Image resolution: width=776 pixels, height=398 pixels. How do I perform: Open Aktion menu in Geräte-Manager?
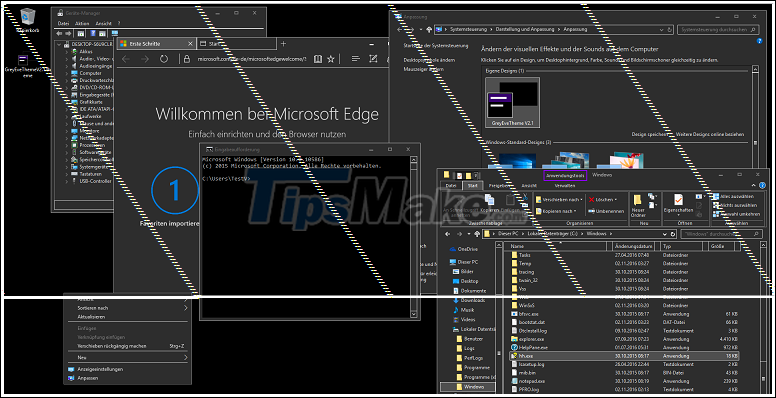point(82,23)
